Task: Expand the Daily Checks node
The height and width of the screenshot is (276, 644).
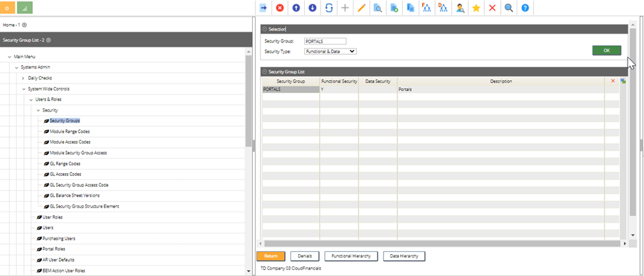Action: click(23, 78)
